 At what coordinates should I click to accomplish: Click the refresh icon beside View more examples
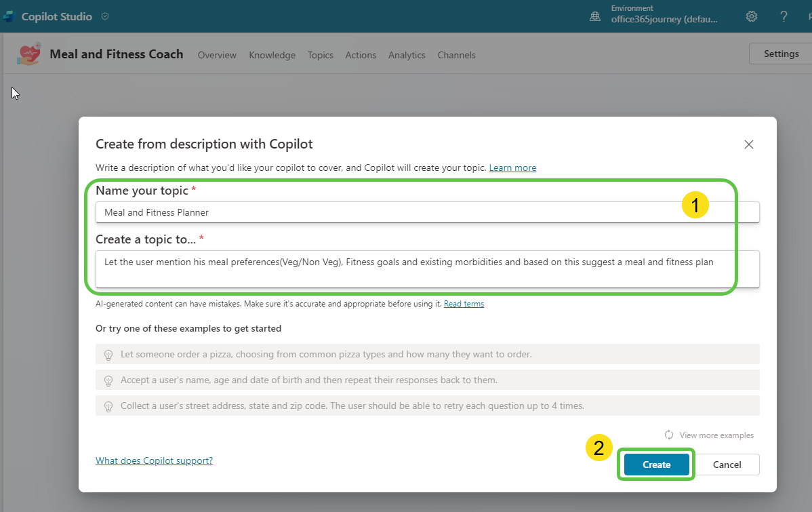[x=669, y=435]
